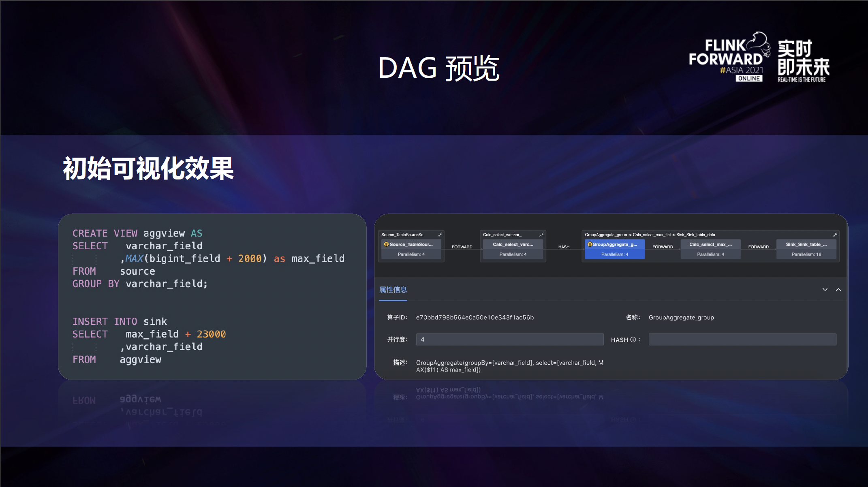
Task: Select the Calc_select_max_... node
Action: tap(710, 249)
